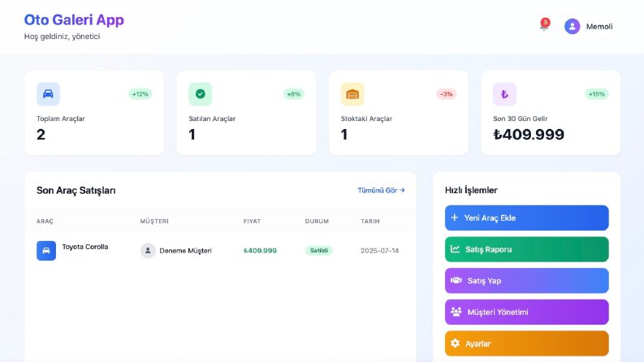Click the MÜŞTERİ column header
Screen dimensions: 644x362
154,222
